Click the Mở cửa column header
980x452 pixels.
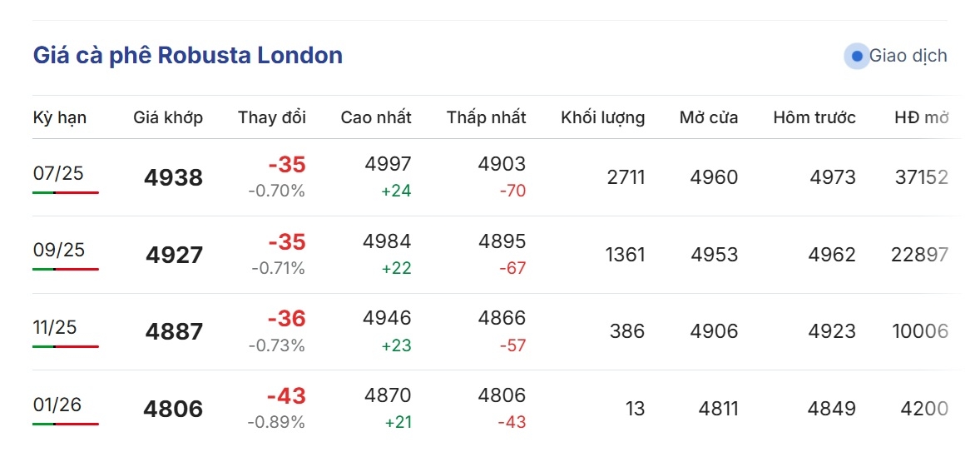[709, 117]
